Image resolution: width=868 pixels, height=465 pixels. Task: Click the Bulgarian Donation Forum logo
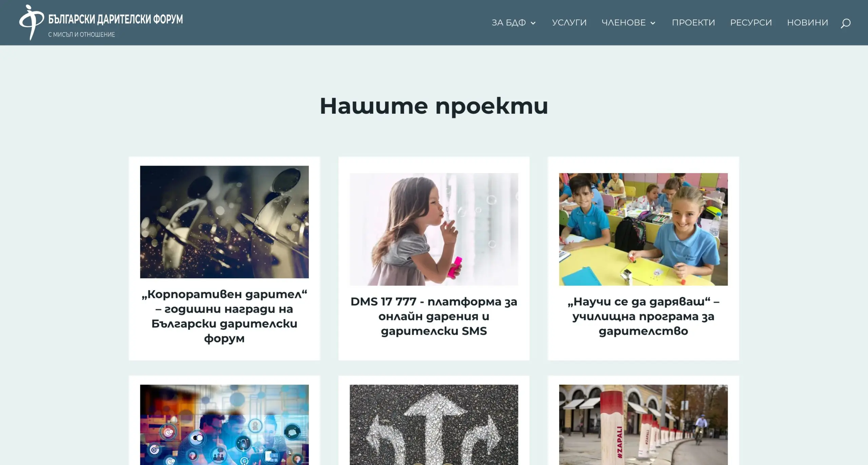click(x=101, y=23)
